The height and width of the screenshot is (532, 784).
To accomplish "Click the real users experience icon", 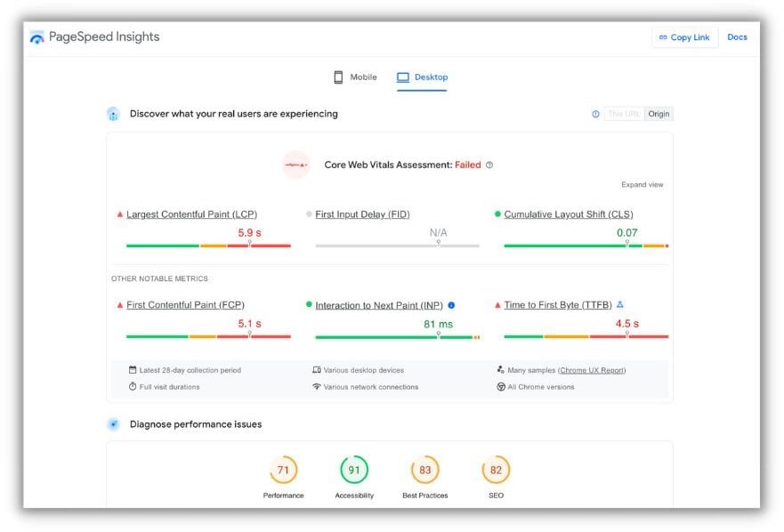I will (x=114, y=114).
